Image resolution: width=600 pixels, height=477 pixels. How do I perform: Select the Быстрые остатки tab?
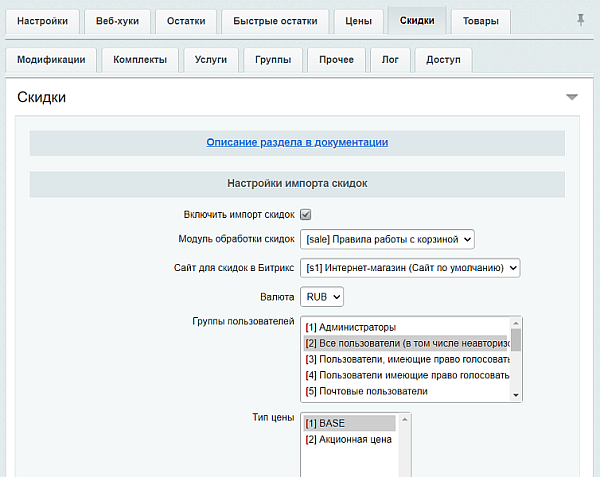click(273, 21)
